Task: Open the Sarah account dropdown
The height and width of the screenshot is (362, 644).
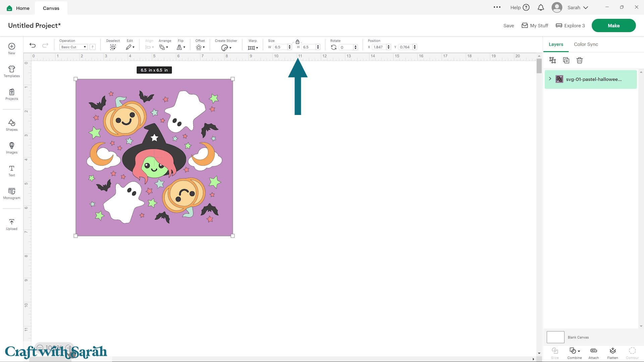Action: [x=578, y=7]
